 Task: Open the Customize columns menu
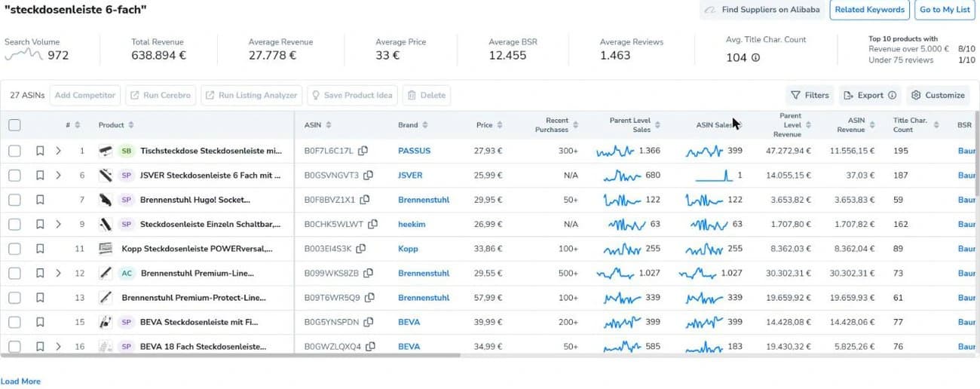point(938,96)
